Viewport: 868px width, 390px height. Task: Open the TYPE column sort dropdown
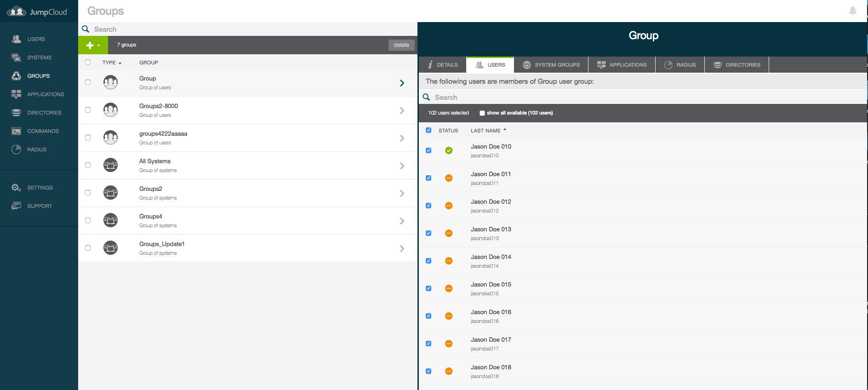(x=112, y=63)
